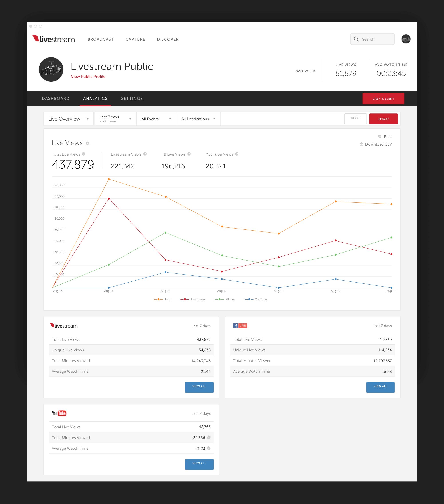Screen dimensions: 444x504
Task: Open the Last 7 days date dropdown
Action: click(115, 119)
